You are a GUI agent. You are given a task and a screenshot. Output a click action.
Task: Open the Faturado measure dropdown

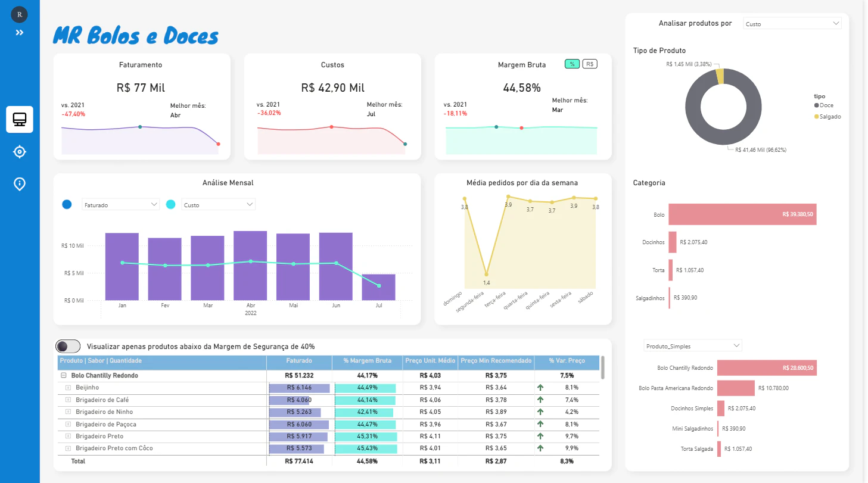(121, 204)
